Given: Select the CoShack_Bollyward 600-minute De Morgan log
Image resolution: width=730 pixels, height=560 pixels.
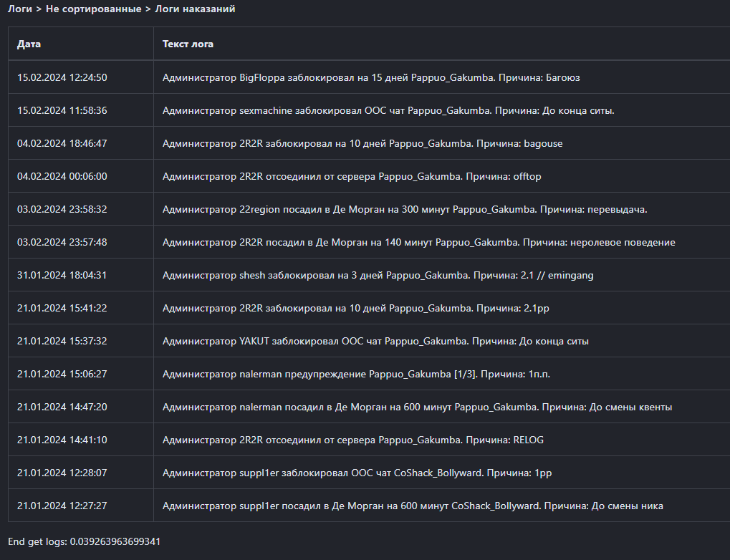Looking at the screenshot, I should [x=413, y=506].
